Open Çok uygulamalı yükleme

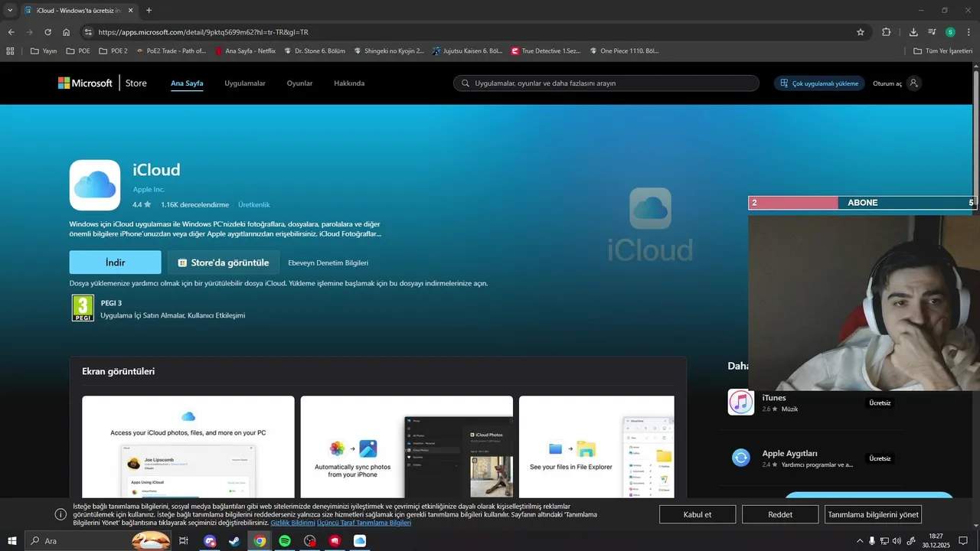819,83
